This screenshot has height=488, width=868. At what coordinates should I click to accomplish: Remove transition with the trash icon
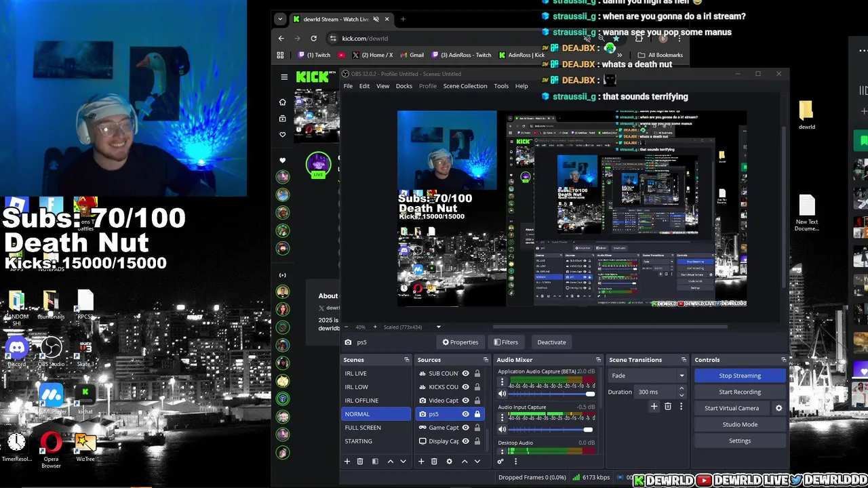click(668, 407)
